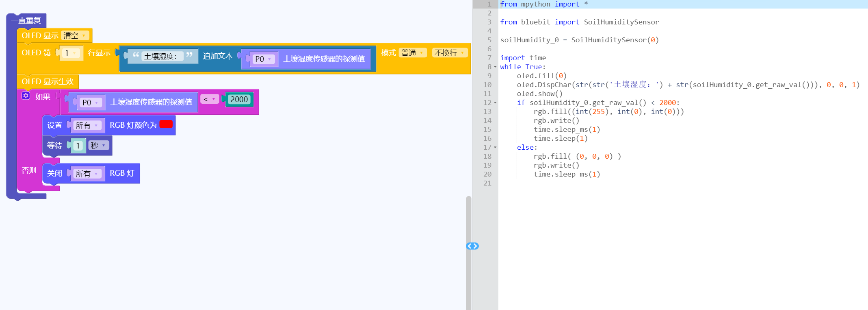This screenshot has height=310, width=868.
Task: Pick the red RGB color swatch
Action: pos(166,124)
